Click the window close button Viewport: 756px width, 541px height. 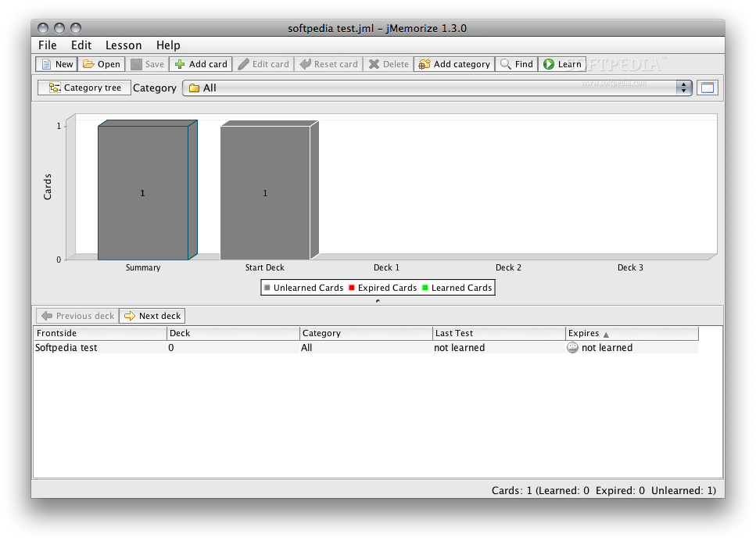tap(43, 28)
